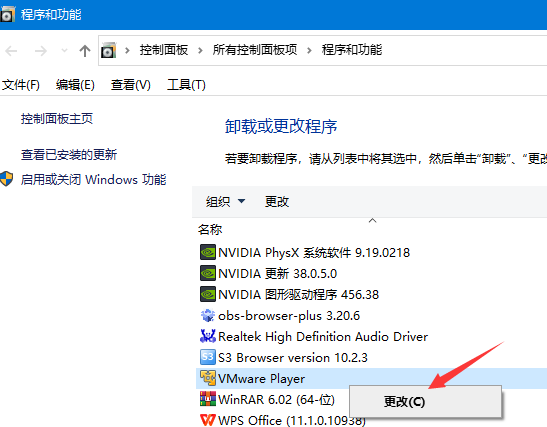This screenshot has height=427, width=547.
Task: Select the obs-browser-plus icon
Action: click(x=208, y=315)
